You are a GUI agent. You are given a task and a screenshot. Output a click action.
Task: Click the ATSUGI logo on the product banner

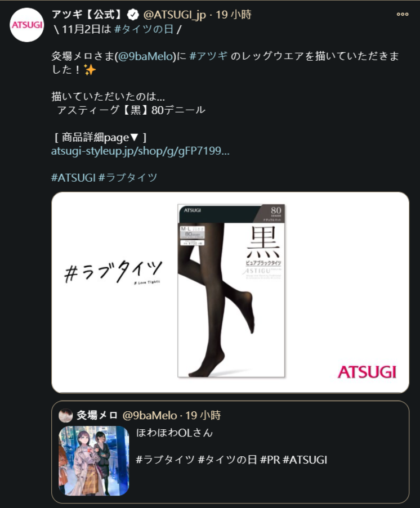pos(367,372)
